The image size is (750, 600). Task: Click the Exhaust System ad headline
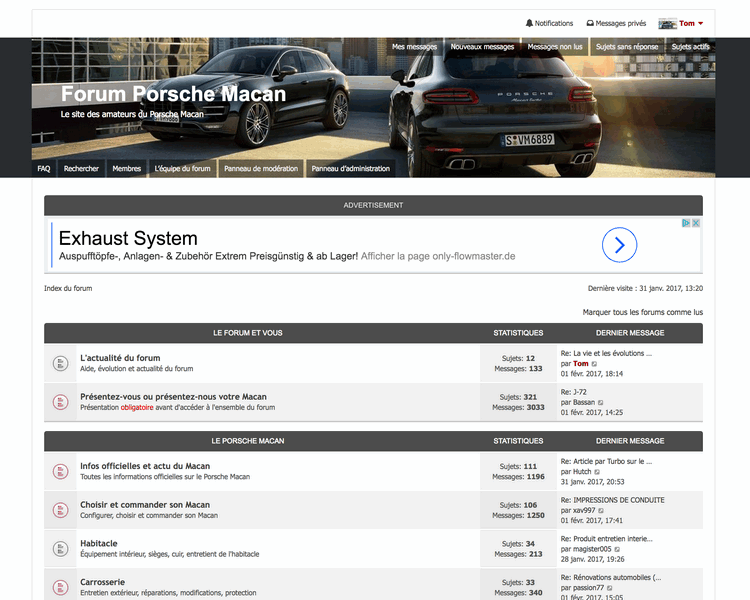coord(128,238)
